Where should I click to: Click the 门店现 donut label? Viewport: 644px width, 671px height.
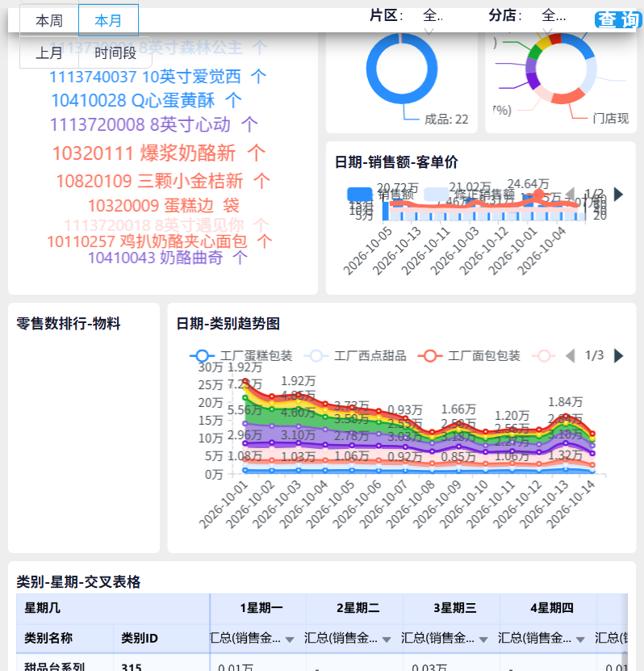point(611,119)
